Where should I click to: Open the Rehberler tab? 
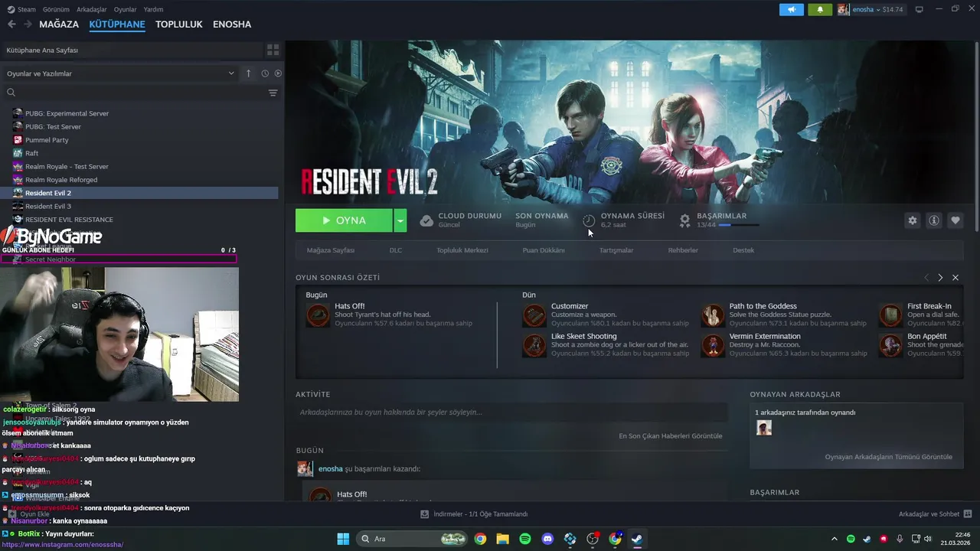[x=683, y=250]
